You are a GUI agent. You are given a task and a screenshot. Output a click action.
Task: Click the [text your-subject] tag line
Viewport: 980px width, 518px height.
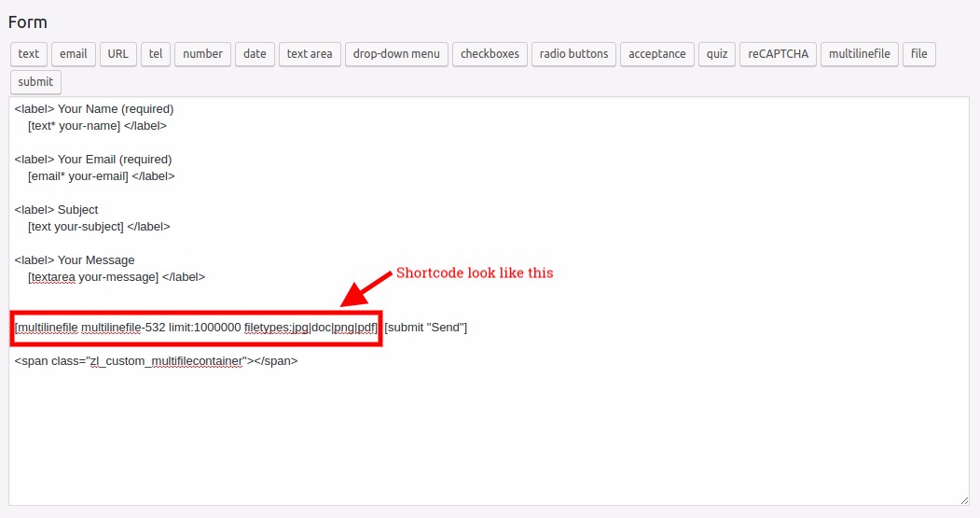pos(99,227)
